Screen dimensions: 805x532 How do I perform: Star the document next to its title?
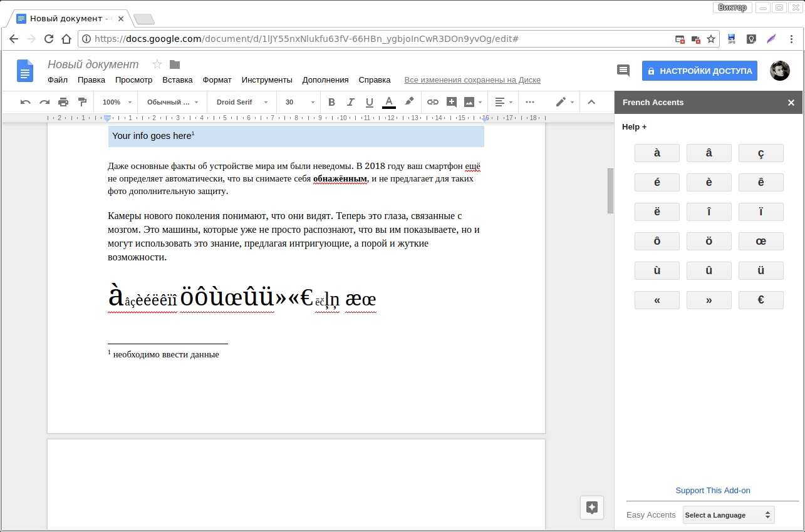click(157, 64)
